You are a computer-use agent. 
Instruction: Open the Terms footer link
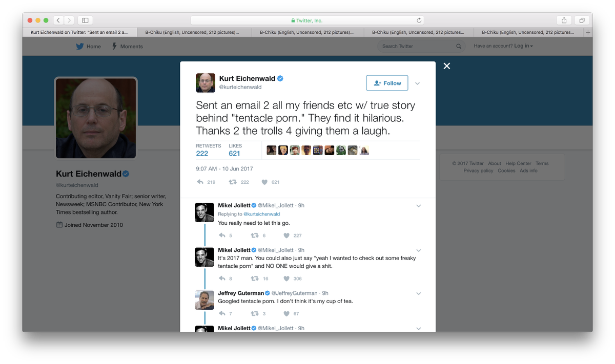[542, 163]
